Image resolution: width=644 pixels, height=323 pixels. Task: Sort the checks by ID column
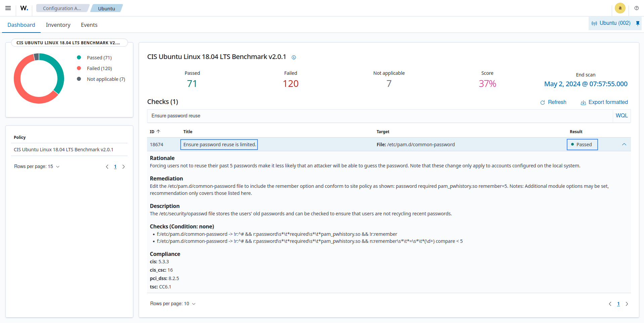155,131
